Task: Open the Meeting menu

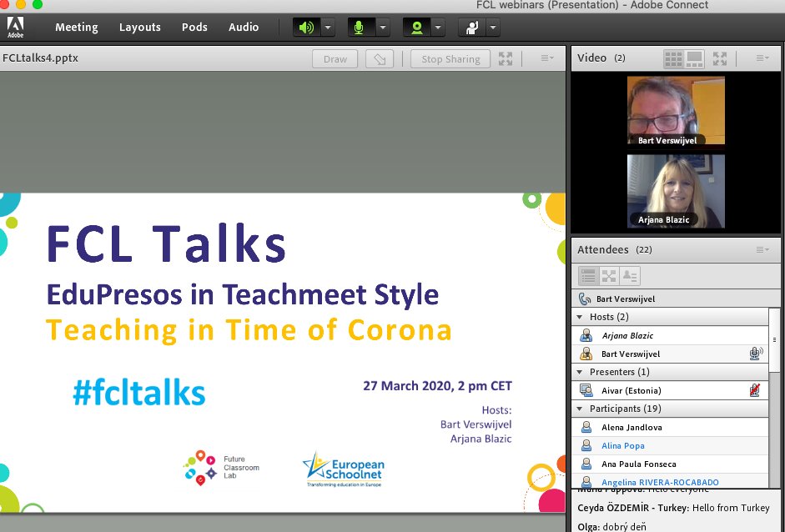Action: pyautogui.click(x=77, y=27)
